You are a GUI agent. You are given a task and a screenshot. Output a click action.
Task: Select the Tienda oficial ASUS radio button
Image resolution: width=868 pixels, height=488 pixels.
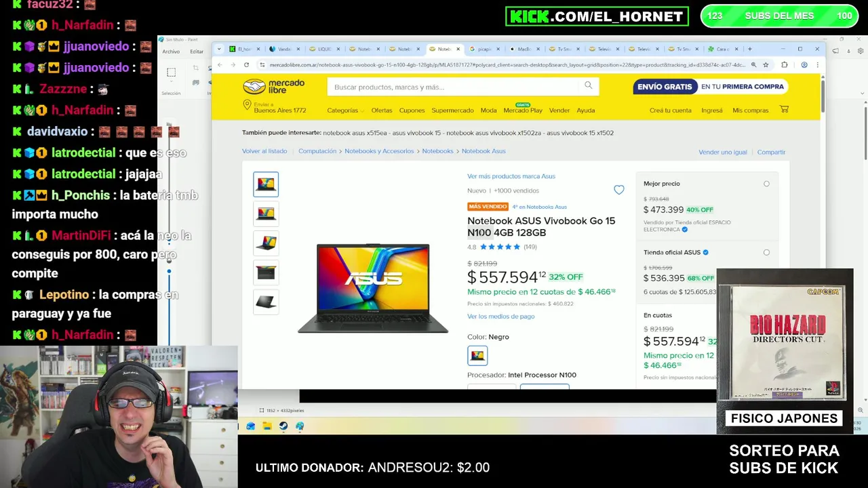click(766, 252)
